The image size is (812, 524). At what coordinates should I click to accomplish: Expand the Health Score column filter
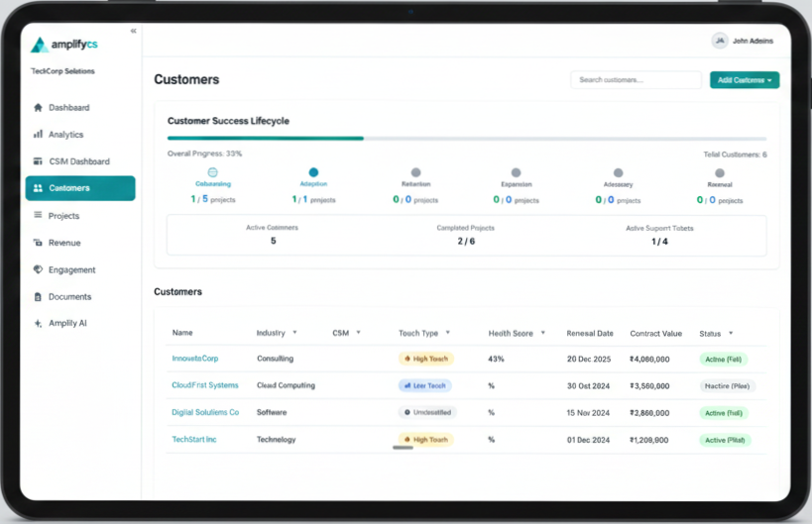click(x=542, y=333)
